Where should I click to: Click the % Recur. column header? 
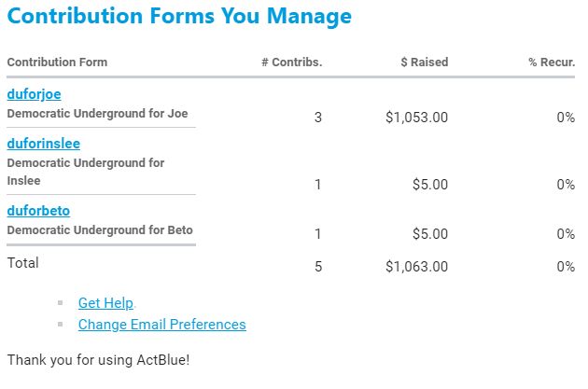tap(551, 63)
